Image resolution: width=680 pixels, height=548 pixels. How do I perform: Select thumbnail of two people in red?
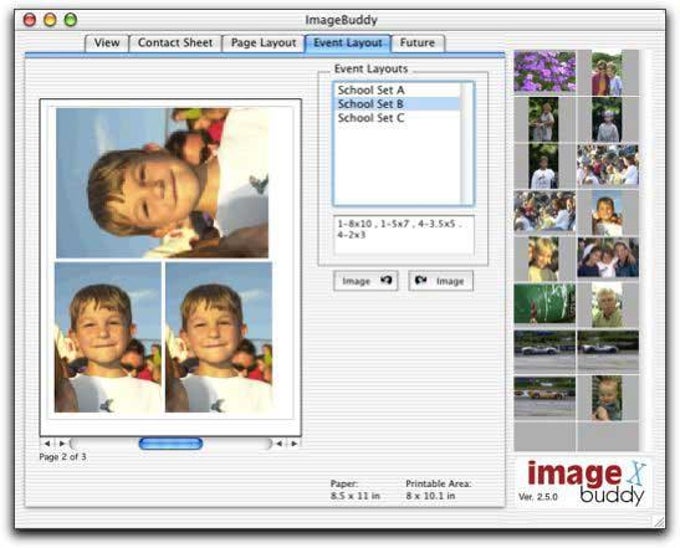(607, 73)
